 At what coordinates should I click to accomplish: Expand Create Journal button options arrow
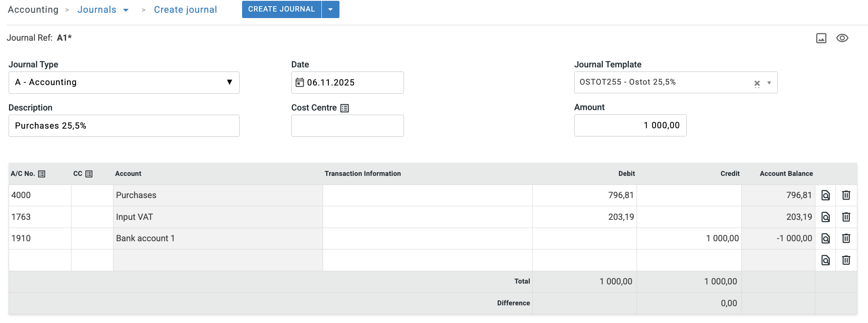(x=330, y=9)
